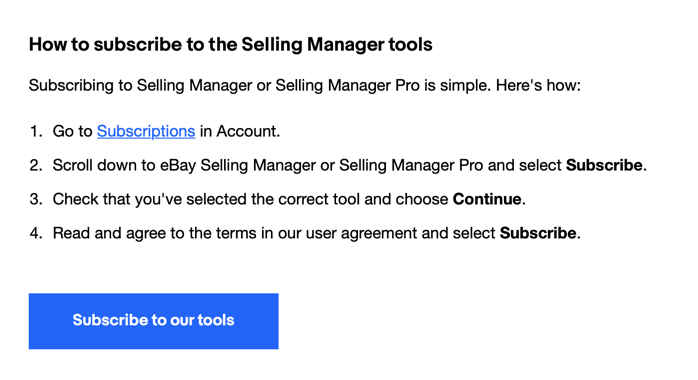Open the Subscriptions link in step one
This screenshot has width=698, height=380.
pos(146,131)
